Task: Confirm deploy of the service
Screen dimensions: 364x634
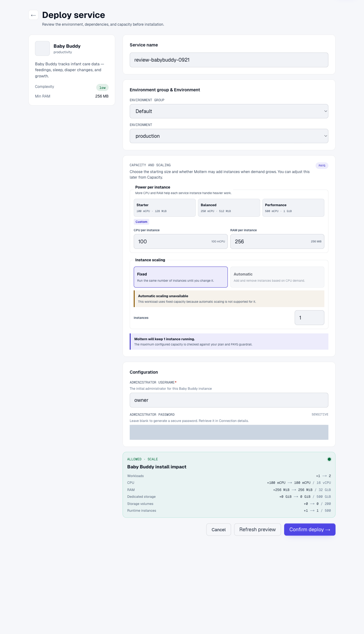Action: (310, 530)
